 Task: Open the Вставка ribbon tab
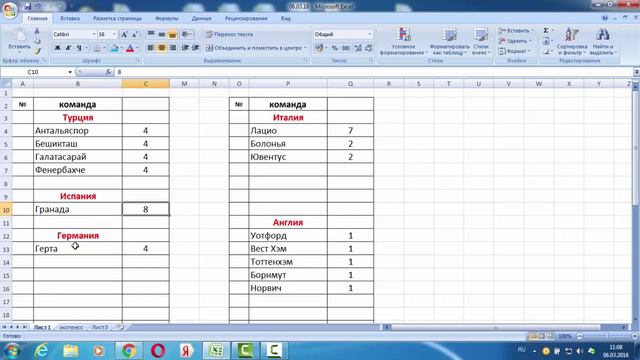70,18
